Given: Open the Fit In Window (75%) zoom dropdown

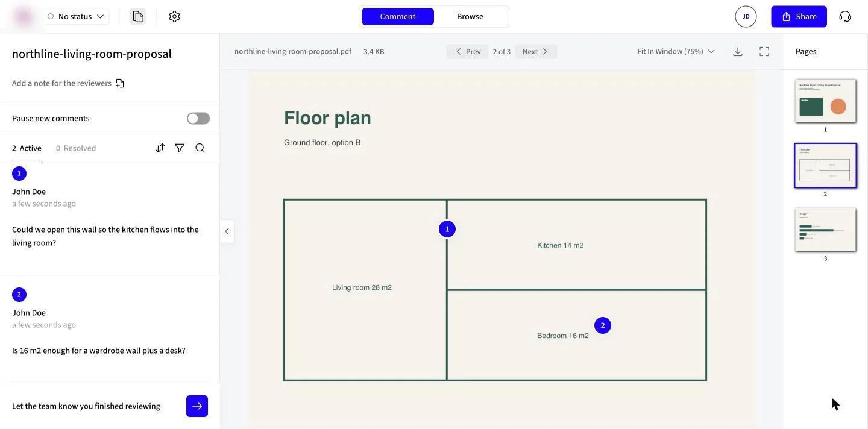Looking at the screenshot, I should [676, 52].
